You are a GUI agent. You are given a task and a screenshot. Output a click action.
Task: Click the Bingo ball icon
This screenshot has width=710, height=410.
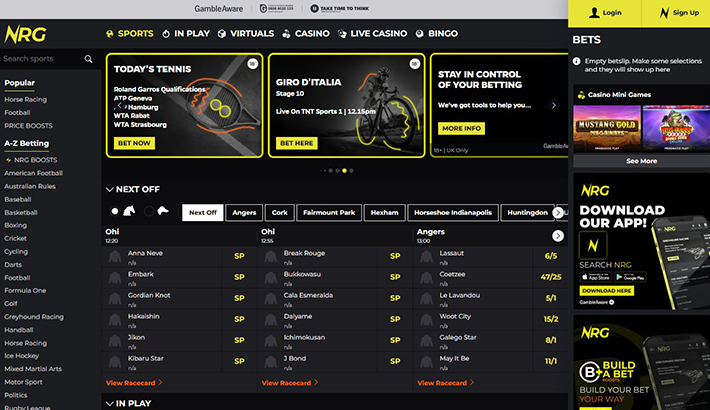tap(420, 34)
